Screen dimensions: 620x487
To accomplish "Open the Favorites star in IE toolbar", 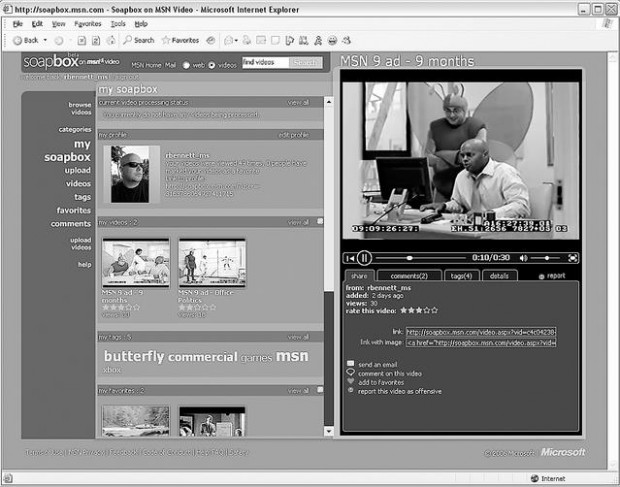I will coord(166,40).
